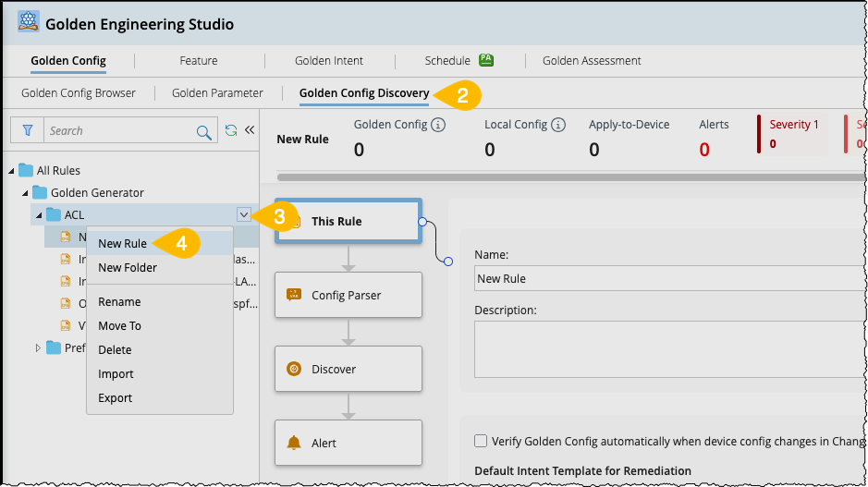Collapse the Golden Generator folder
The image size is (868, 487).
coord(26,193)
